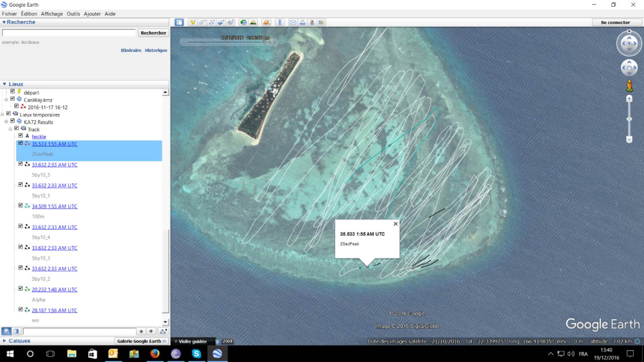Click the ruler measurement tool

(x=280, y=22)
